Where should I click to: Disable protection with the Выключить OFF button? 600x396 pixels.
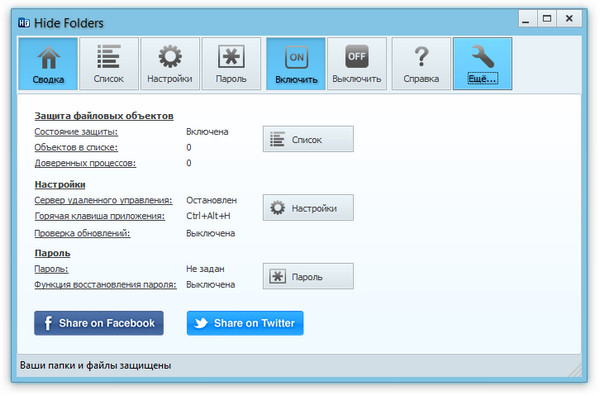click(357, 64)
